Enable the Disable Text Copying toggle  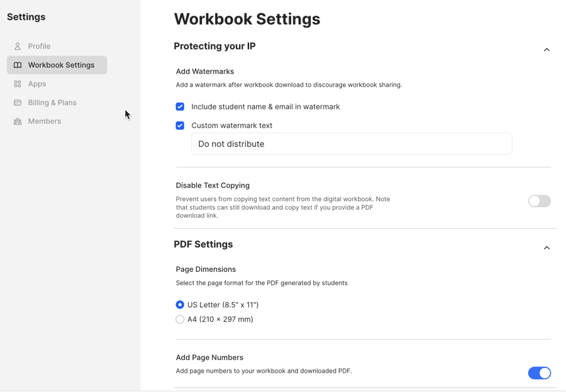[x=539, y=201]
